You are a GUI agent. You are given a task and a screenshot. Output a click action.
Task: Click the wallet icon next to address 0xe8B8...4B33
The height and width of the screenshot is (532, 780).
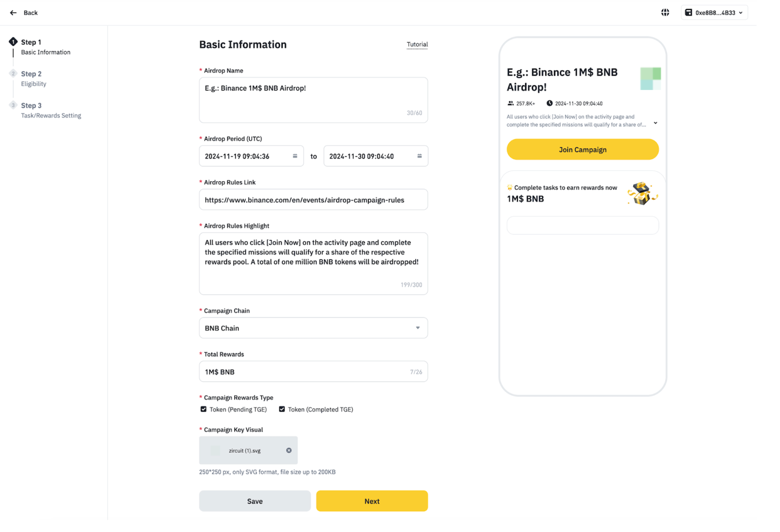pos(689,12)
